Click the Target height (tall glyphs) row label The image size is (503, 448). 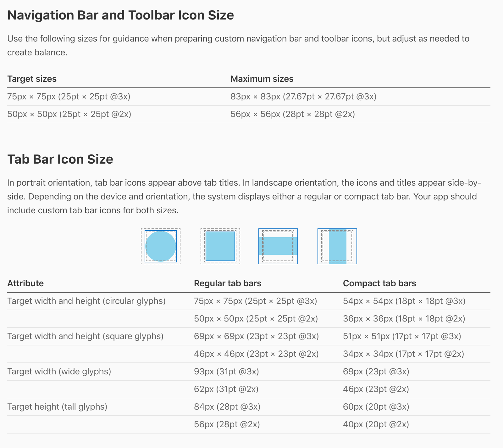[57, 407]
